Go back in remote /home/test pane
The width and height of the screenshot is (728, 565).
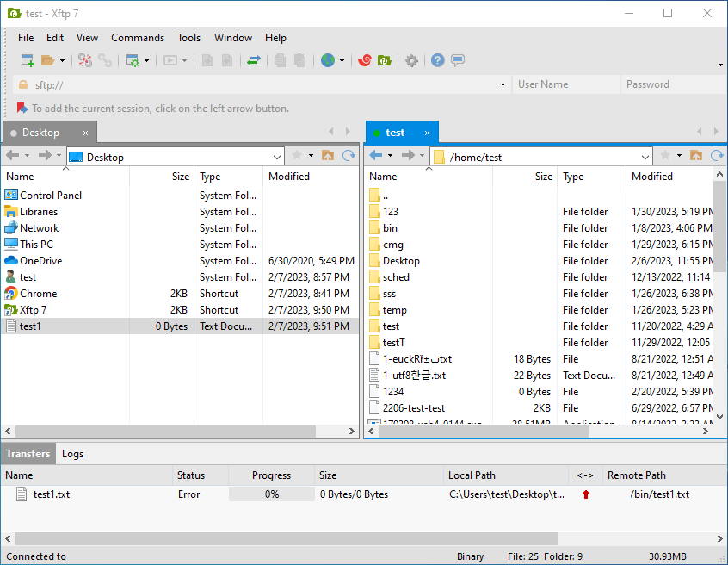(x=376, y=155)
